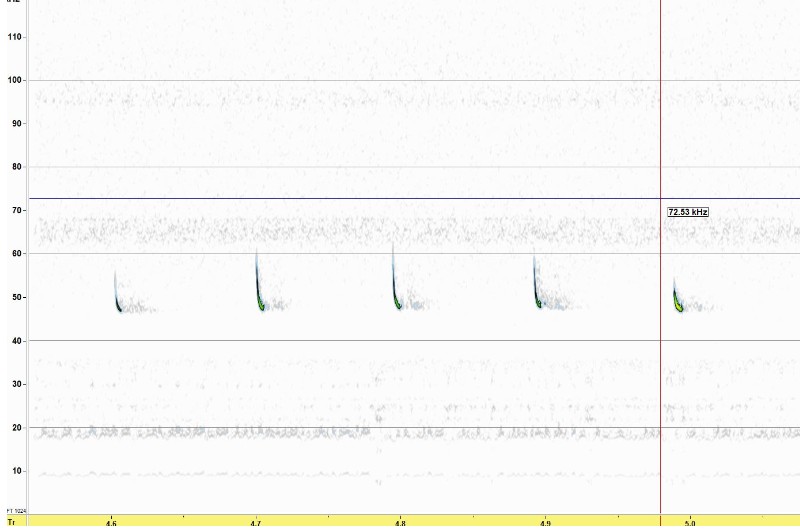The height and width of the screenshot is (532, 800).
Task: Click the 20 kHz frequency axis label
Action: 16,427
